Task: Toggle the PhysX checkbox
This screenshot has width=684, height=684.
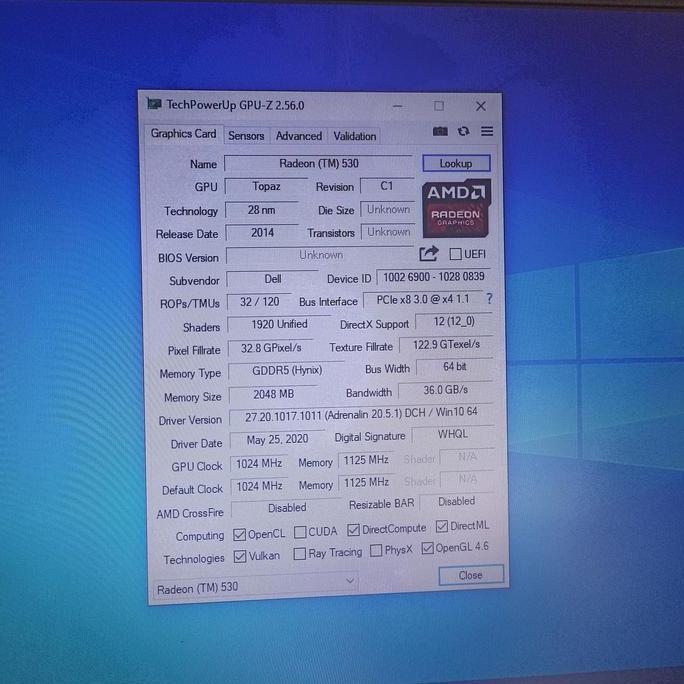Action: [x=376, y=551]
